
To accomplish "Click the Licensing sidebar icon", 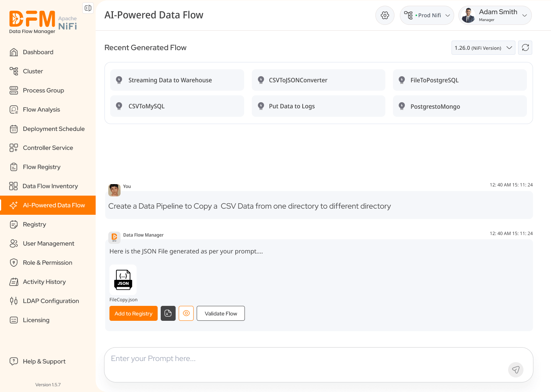I will pyautogui.click(x=14, y=320).
